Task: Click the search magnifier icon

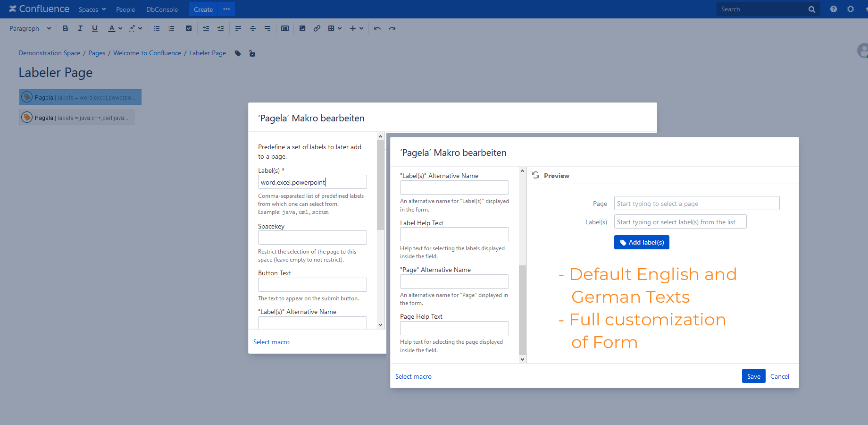Action: 811,9
